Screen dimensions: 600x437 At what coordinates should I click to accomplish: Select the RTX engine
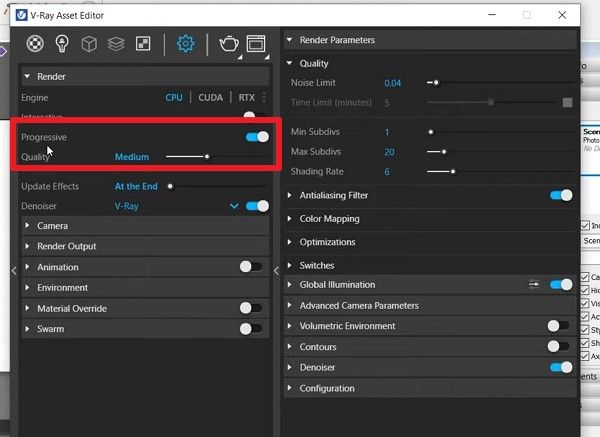coord(246,98)
